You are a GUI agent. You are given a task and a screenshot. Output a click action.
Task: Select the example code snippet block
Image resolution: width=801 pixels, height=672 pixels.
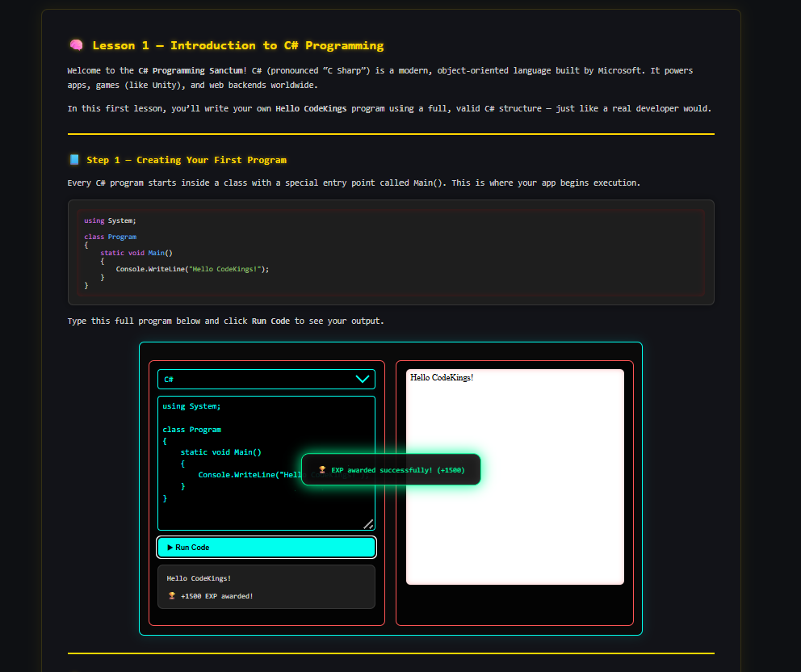(390, 253)
